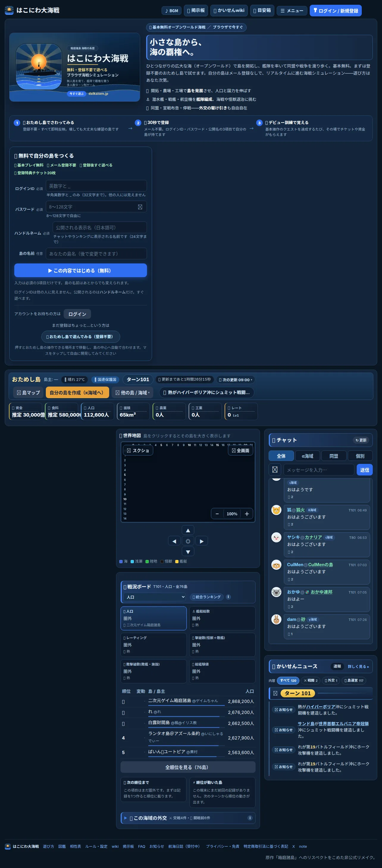Recenter the world map
The width and height of the screenshot is (382, 868).
tap(188, 541)
